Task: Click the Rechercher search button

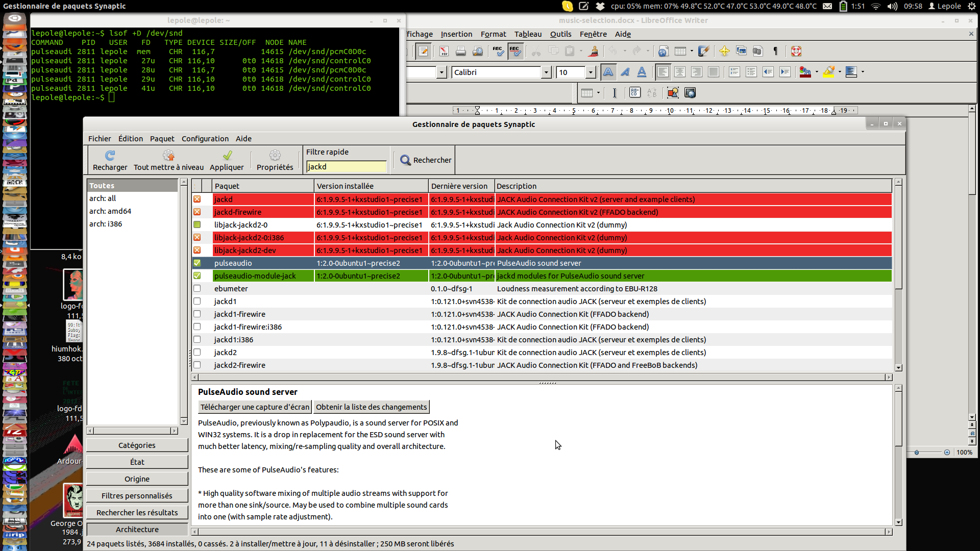Action: [426, 160]
